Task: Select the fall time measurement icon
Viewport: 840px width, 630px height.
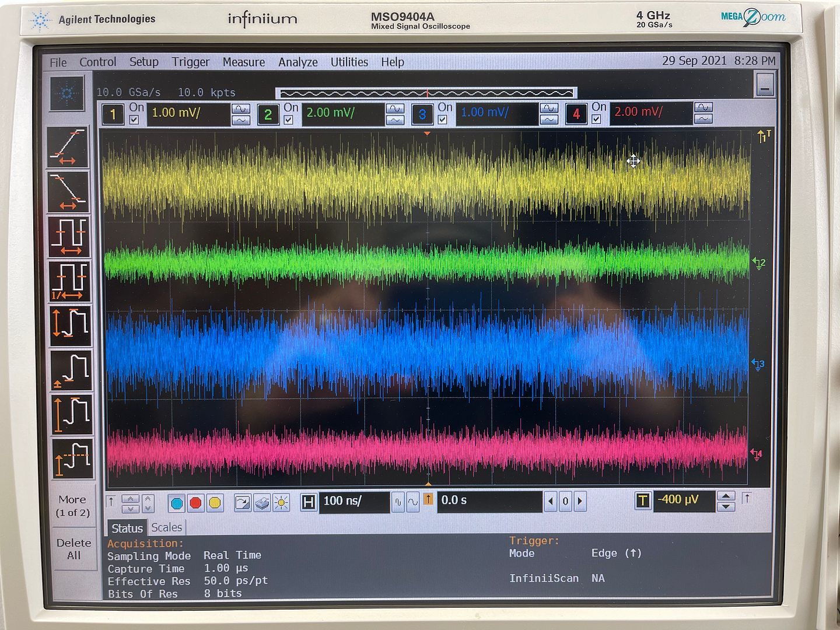Action: [x=69, y=191]
